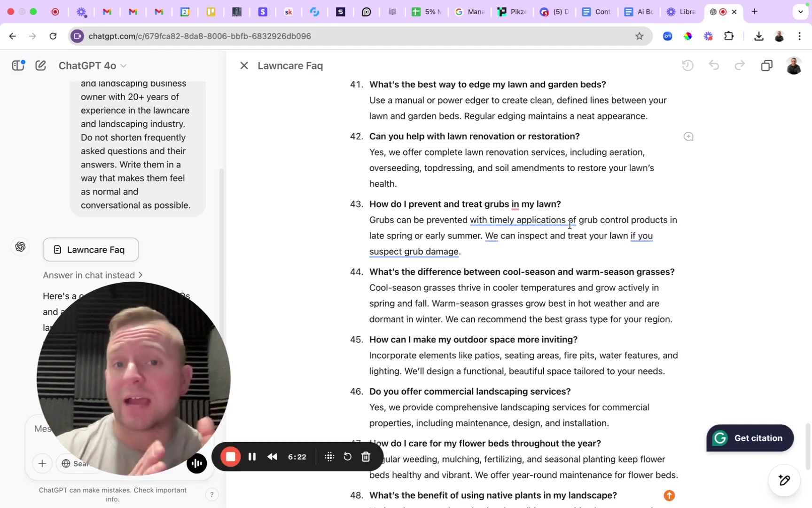Open user profile avatar menu

click(794, 66)
